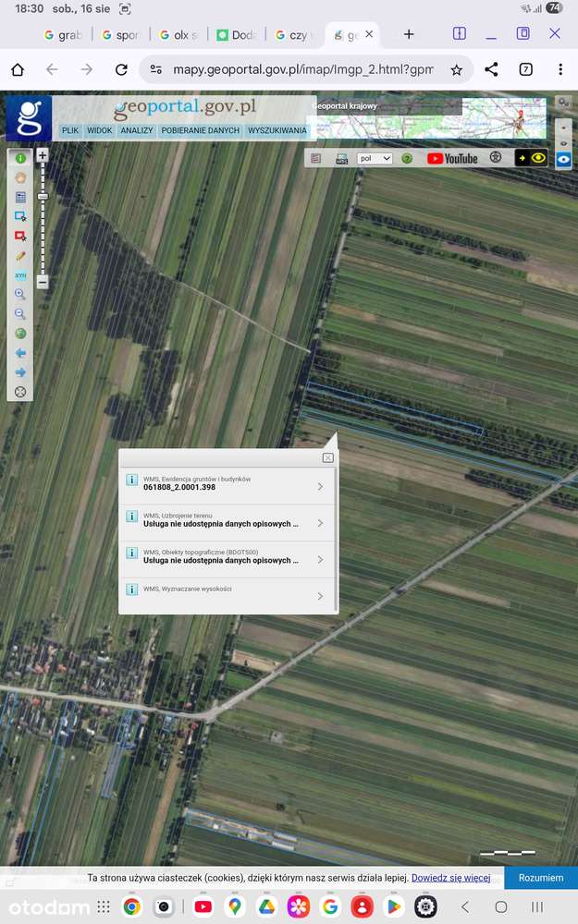The height and width of the screenshot is (924, 578).
Task: Click the Rozumiem cookie button
Action: pyautogui.click(x=541, y=878)
